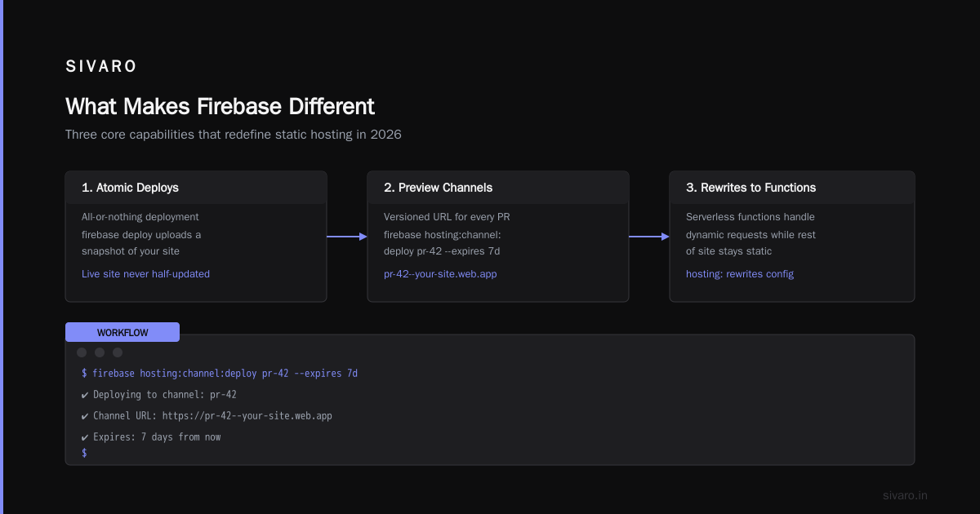Click 'All-or-nothing deployment' text
The image size is (980, 514).
(140, 217)
